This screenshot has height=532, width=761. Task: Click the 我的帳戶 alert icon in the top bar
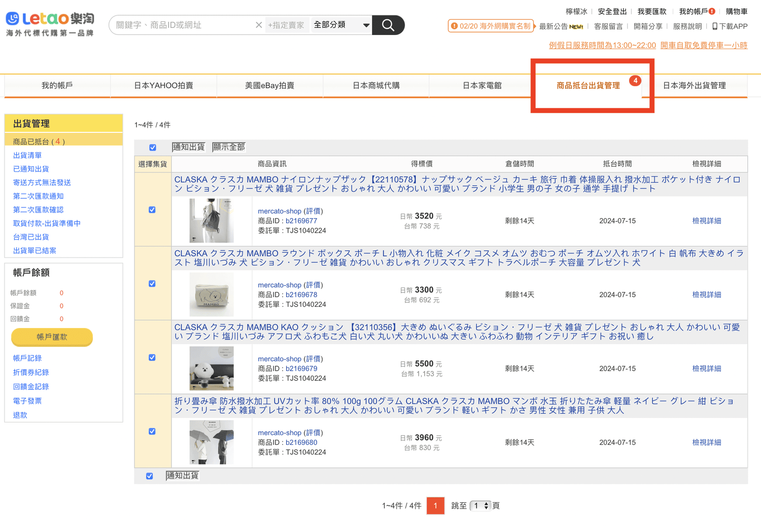(712, 11)
